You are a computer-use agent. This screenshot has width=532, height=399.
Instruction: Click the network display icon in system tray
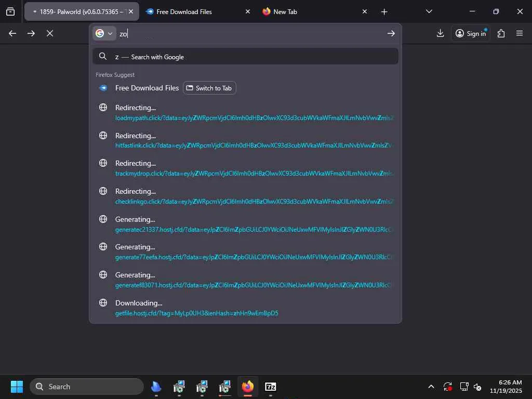coord(464,387)
